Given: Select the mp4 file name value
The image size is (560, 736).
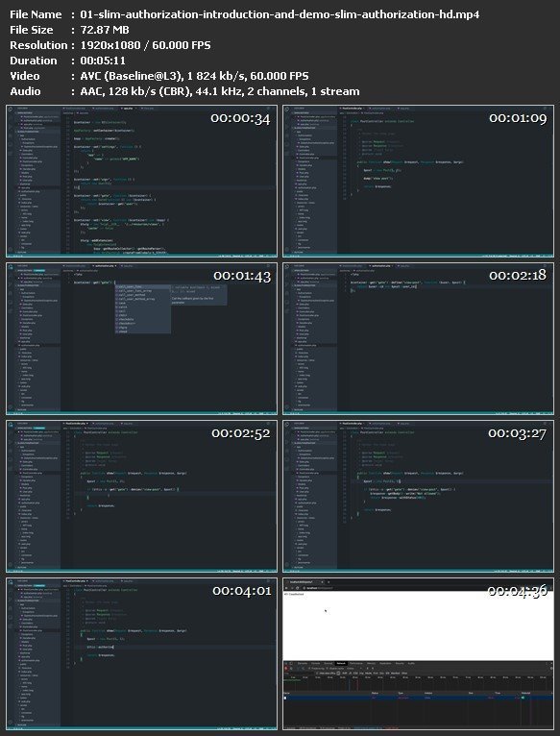Looking at the screenshot, I should [x=280, y=14].
